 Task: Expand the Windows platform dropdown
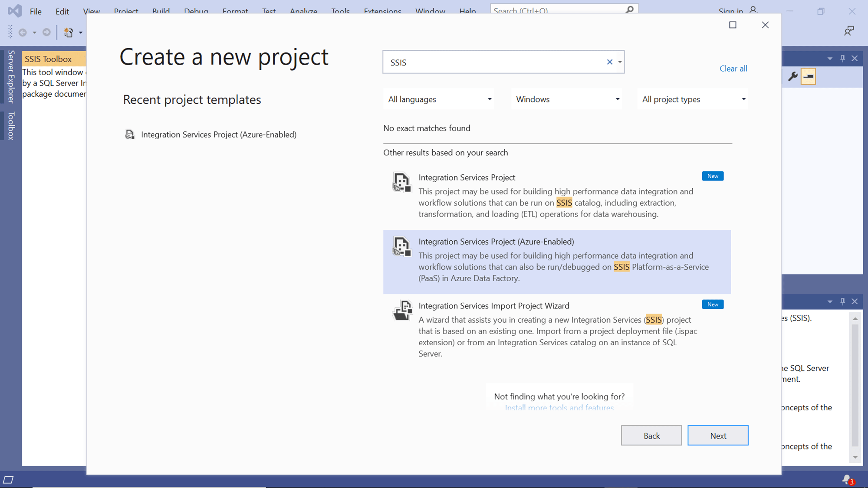pos(566,99)
